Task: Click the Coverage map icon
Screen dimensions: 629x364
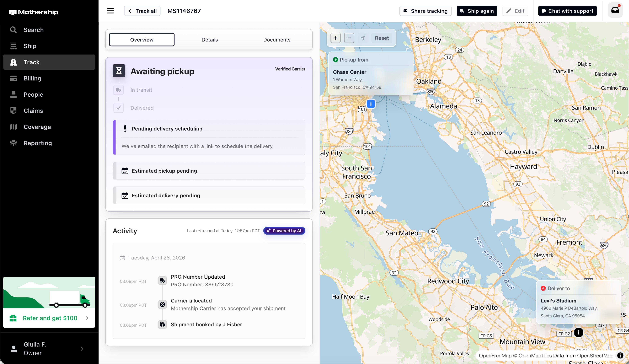Action: (13, 127)
